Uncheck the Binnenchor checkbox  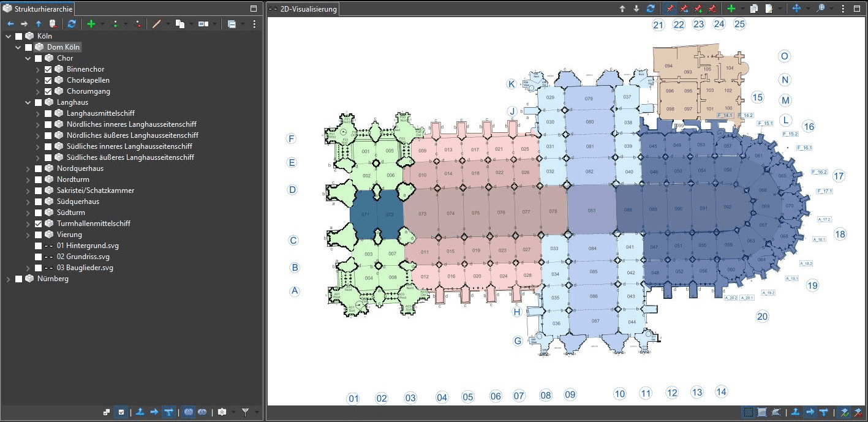pos(48,69)
